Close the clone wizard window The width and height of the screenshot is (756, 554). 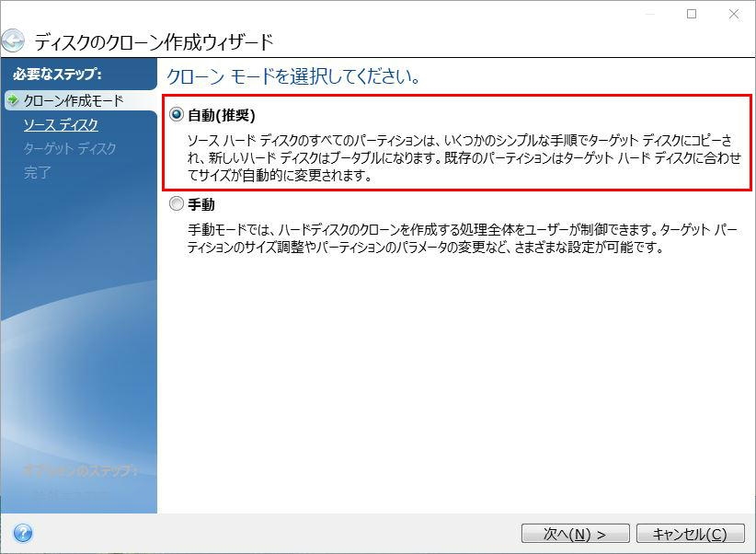[734, 14]
